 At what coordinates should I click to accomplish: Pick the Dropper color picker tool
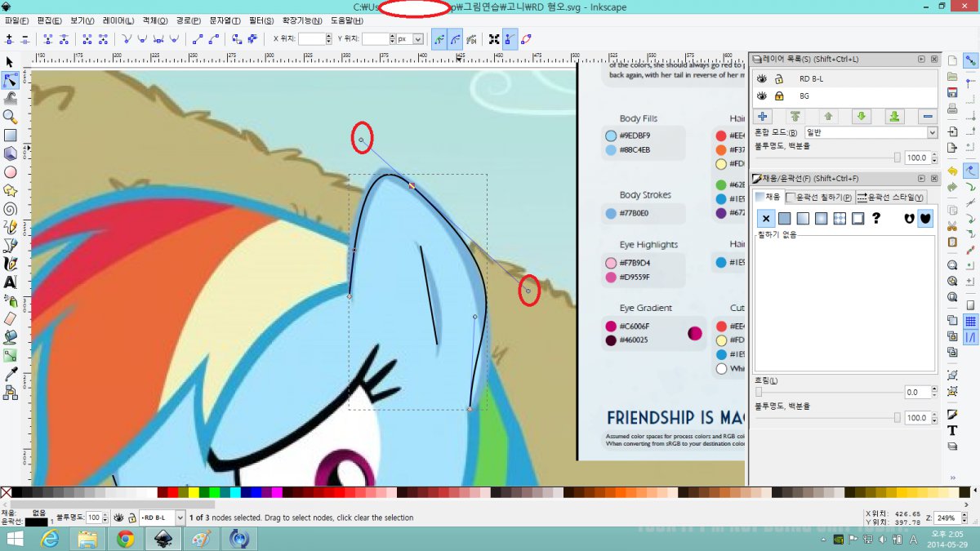coord(10,374)
